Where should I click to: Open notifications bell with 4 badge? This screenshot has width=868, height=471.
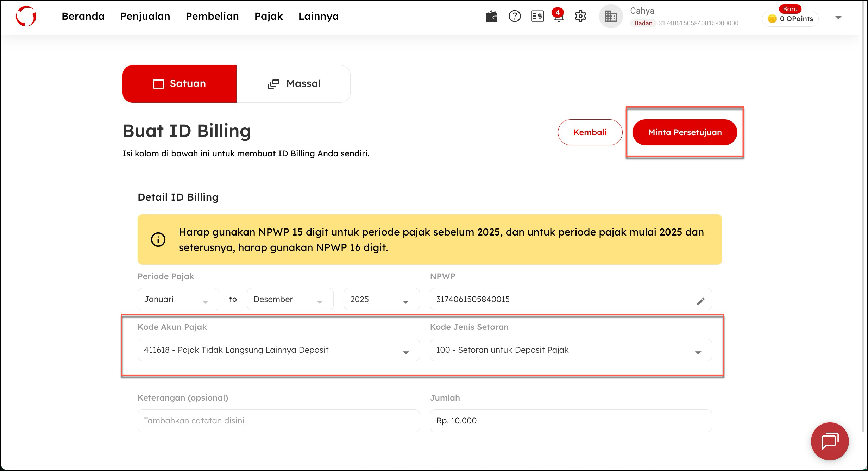tap(559, 17)
